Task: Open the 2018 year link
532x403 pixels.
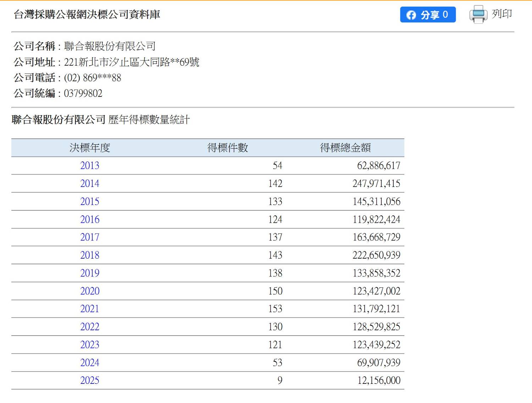Action: [90, 255]
